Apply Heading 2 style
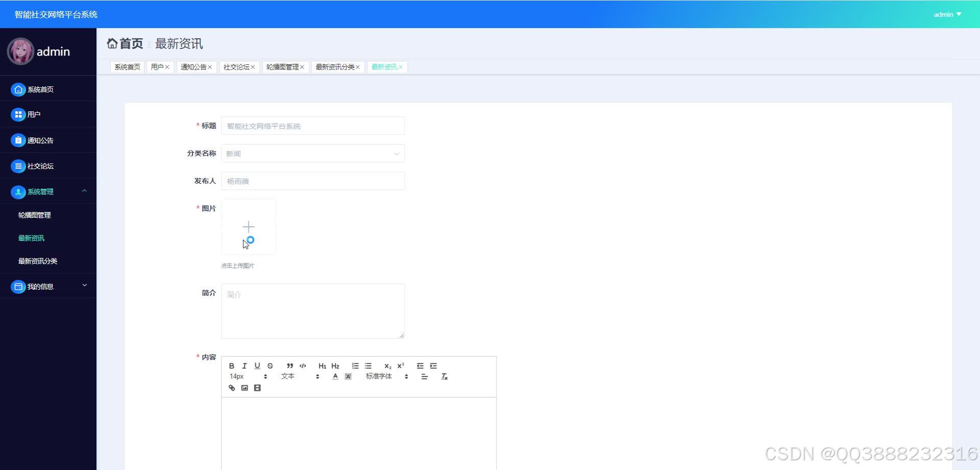The image size is (980, 470). 335,366
